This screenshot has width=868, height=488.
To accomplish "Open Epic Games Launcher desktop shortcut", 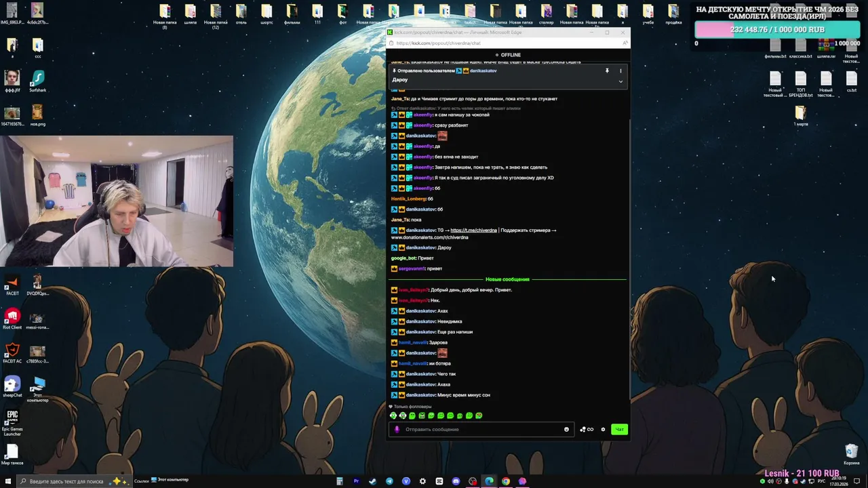I will pyautogui.click(x=12, y=423).
